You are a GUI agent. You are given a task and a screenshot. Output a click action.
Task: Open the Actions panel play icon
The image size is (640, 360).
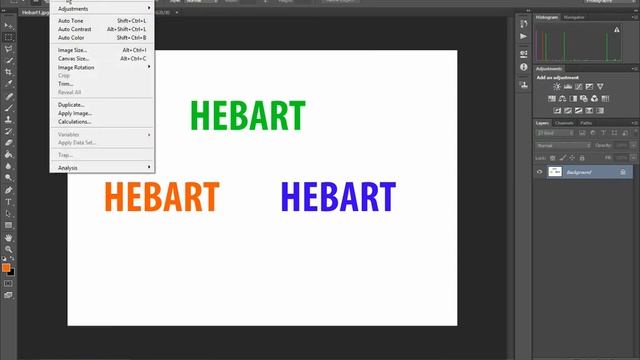524,36
